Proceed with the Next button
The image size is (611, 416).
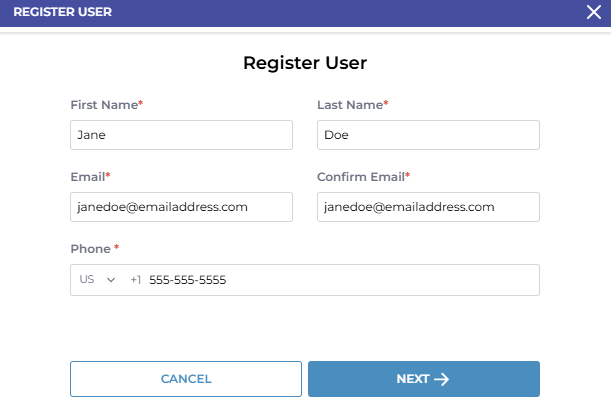coord(423,379)
